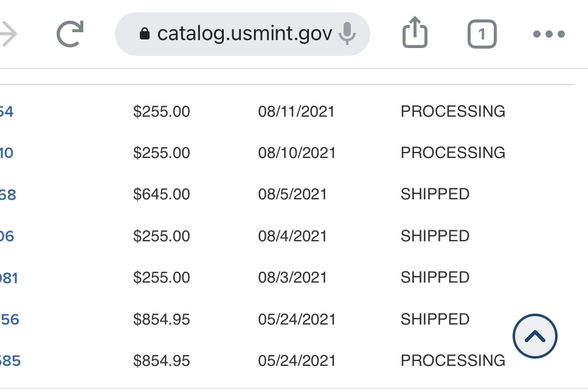The width and height of the screenshot is (588, 389).
Task: Tap the microphone voice search icon
Action: click(347, 33)
